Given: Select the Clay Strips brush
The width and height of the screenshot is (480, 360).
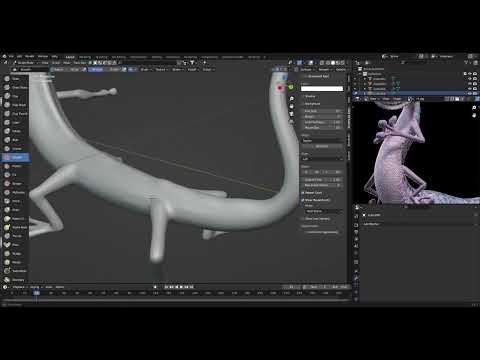Looking at the screenshot, I should (x=15, y=105).
